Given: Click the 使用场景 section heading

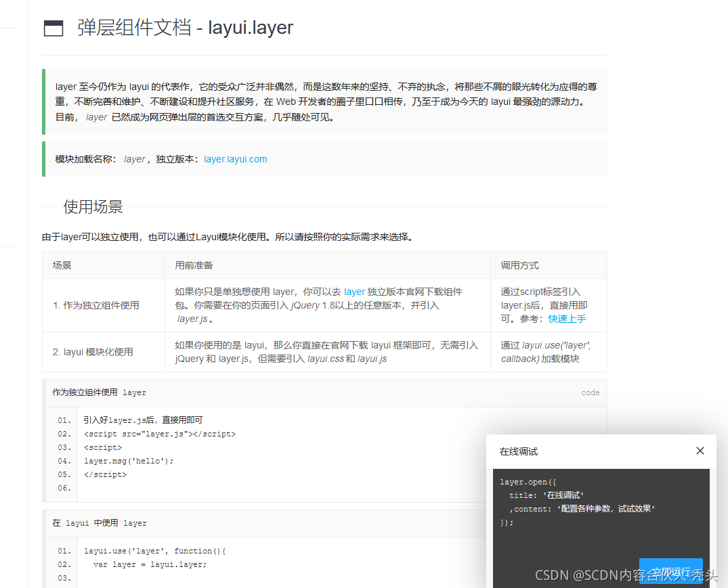Looking at the screenshot, I should coord(93,207).
